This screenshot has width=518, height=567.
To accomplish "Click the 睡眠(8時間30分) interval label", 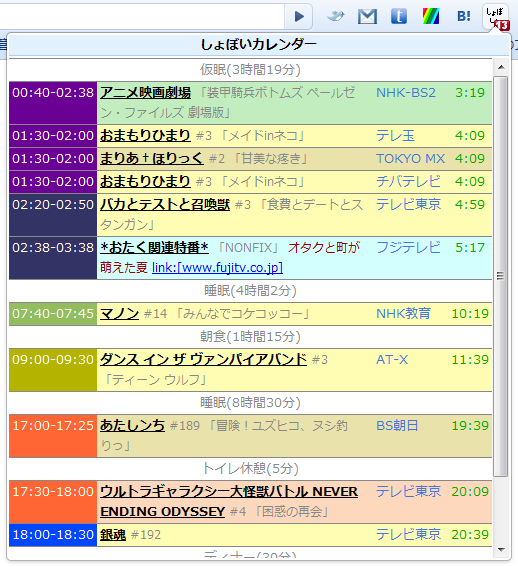I will [x=250, y=402].
